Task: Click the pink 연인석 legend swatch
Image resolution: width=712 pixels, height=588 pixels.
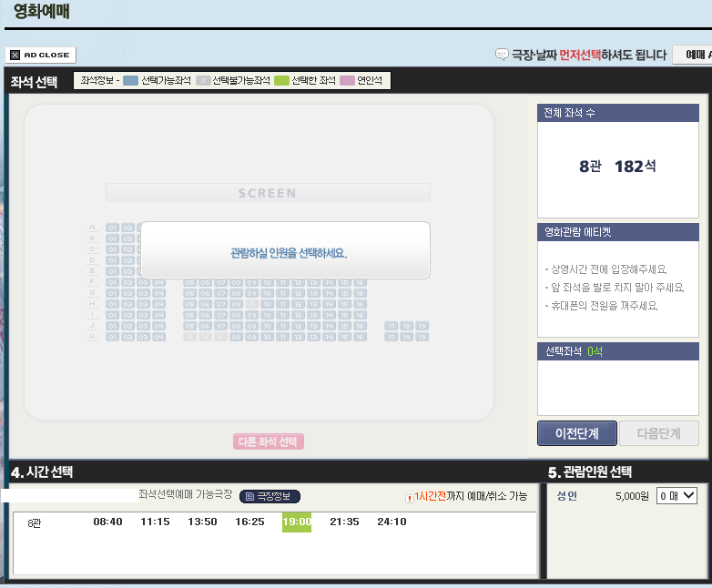Action: click(347, 81)
